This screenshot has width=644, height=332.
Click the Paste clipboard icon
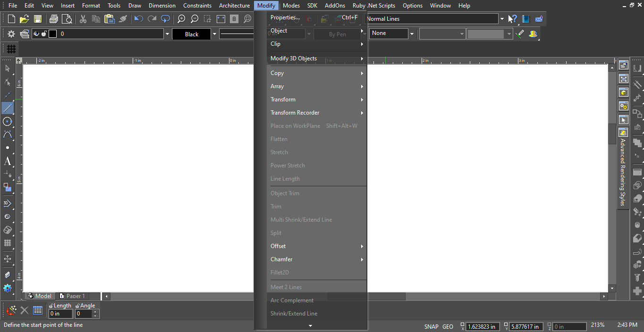[110, 19]
